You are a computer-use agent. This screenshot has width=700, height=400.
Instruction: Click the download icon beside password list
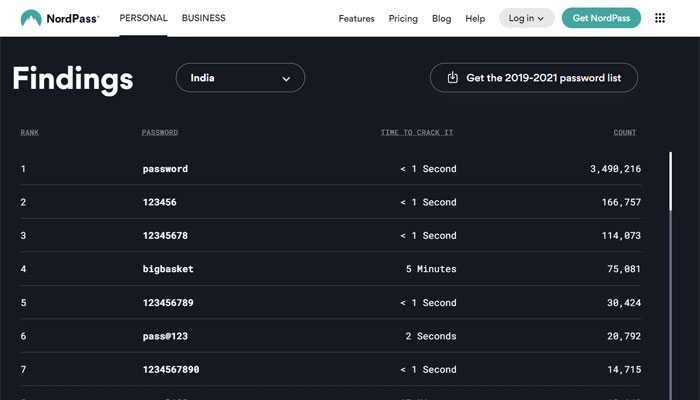[x=452, y=78]
